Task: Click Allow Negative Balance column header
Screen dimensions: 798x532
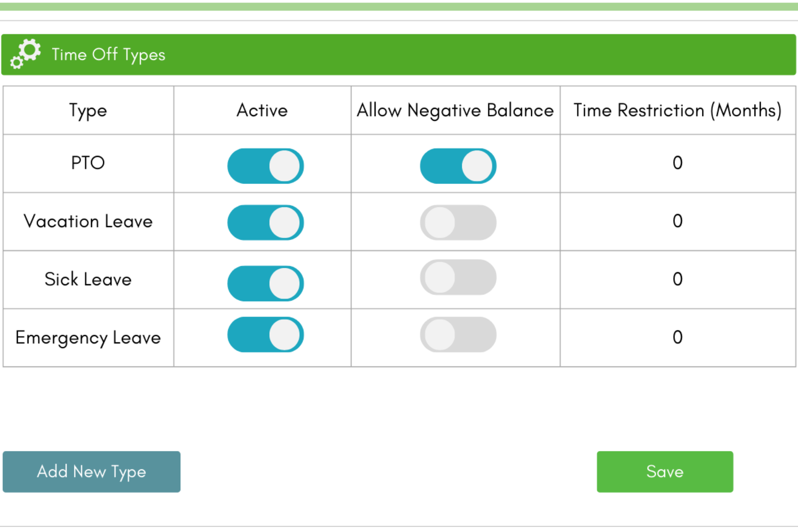Action: point(456,111)
